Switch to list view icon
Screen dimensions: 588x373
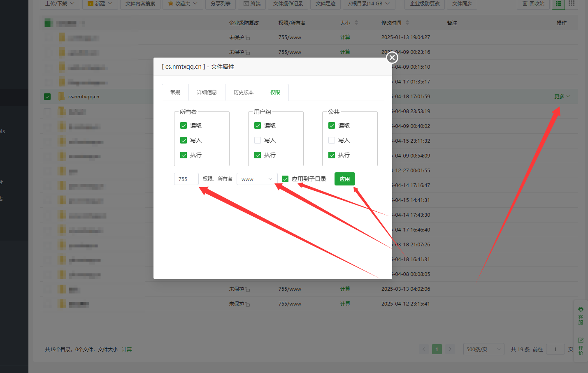[x=558, y=4]
